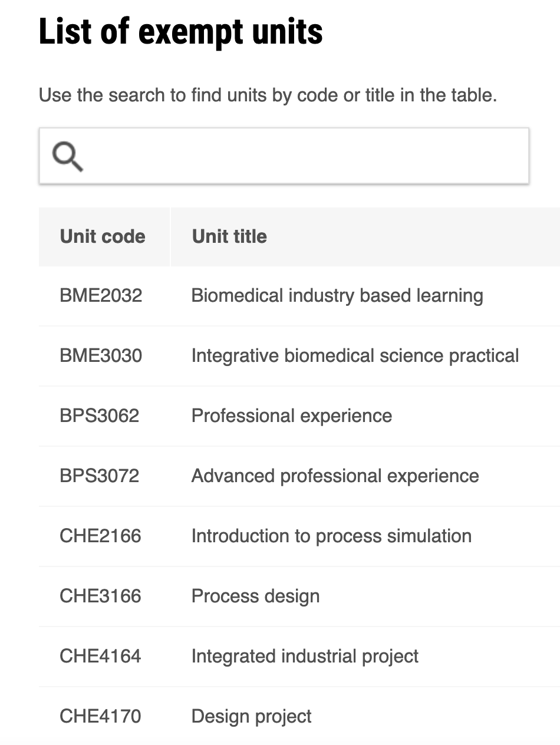Select the BME2032 unit code cell

101,295
